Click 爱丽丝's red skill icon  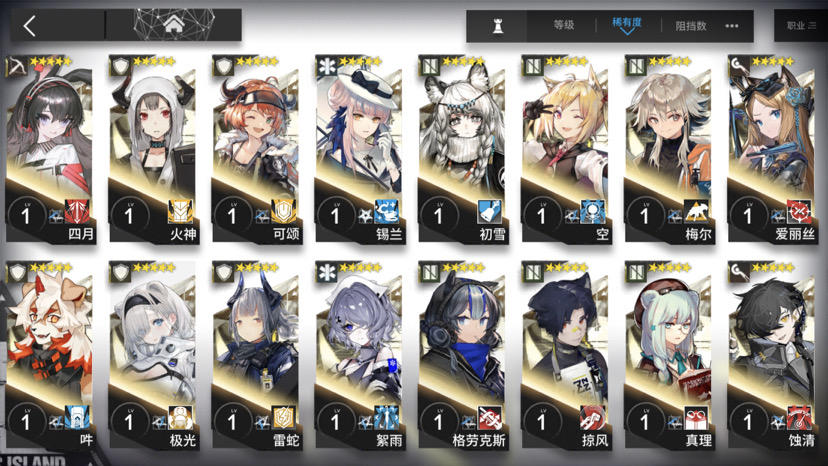[x=799, y=211]
